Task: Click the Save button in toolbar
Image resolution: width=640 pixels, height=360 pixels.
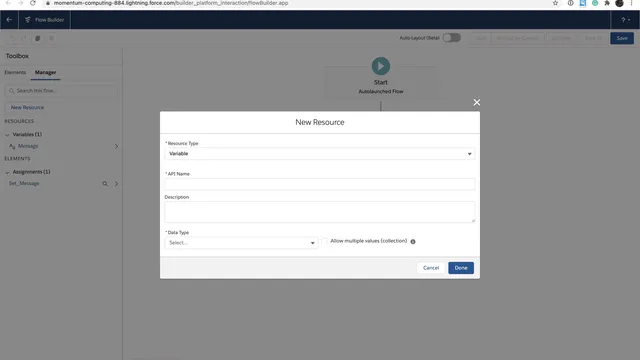Action: pyautogui.click(x=622, y=38)
